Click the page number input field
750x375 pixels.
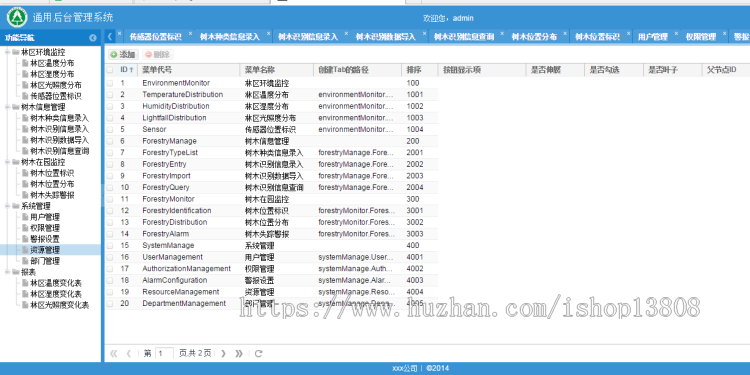coord(165,353)
